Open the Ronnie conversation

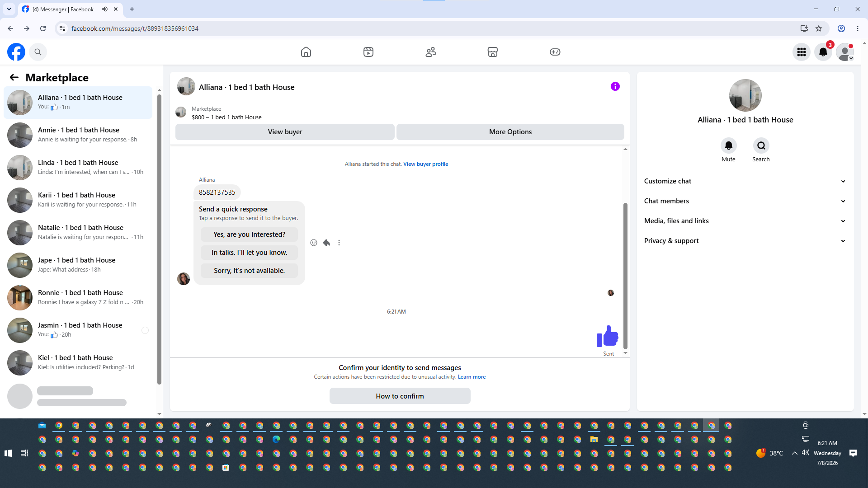[x=78, y=298]
